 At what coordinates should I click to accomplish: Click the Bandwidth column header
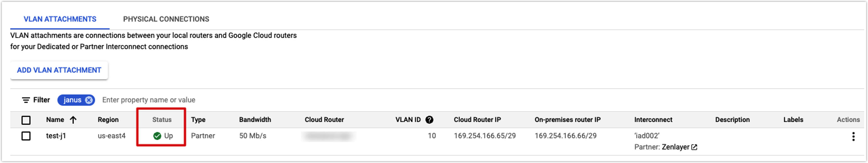(x=255, y=120)
